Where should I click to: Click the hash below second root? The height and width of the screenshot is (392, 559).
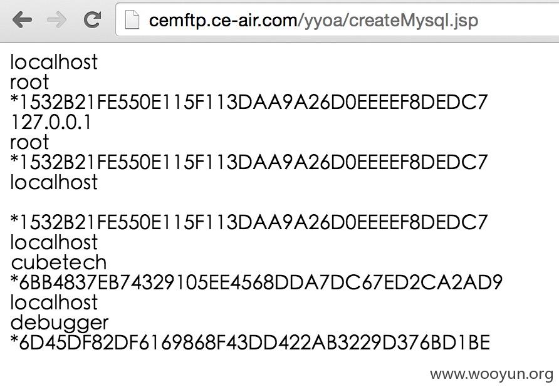[x=249, y=162]
